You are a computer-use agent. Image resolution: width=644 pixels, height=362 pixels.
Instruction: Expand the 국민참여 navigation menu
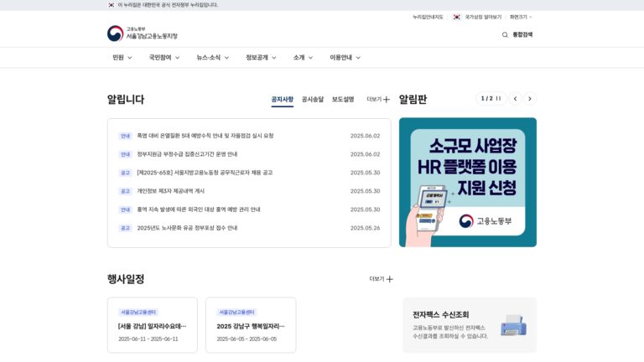[164, 58]
